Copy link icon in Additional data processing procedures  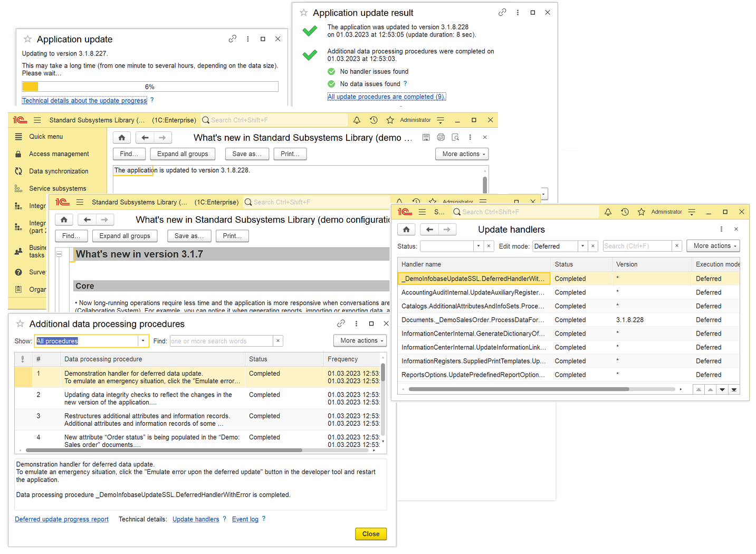coord(341,323)
